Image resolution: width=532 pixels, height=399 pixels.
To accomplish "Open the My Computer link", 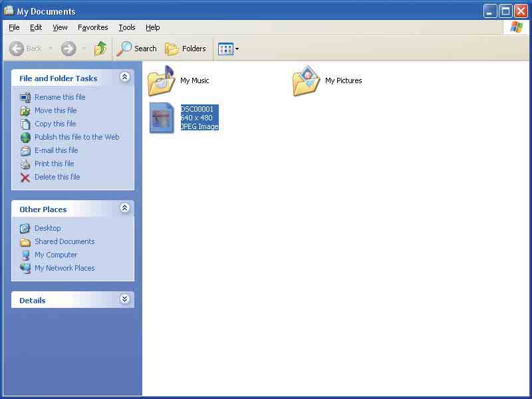I will point(56,255).
